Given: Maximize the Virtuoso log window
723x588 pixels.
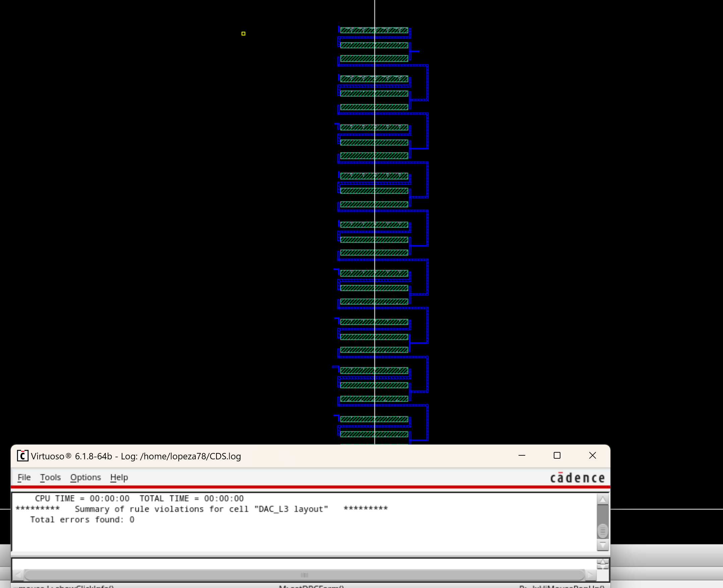Looking at the screenshot, I should [x=557, y=456].
